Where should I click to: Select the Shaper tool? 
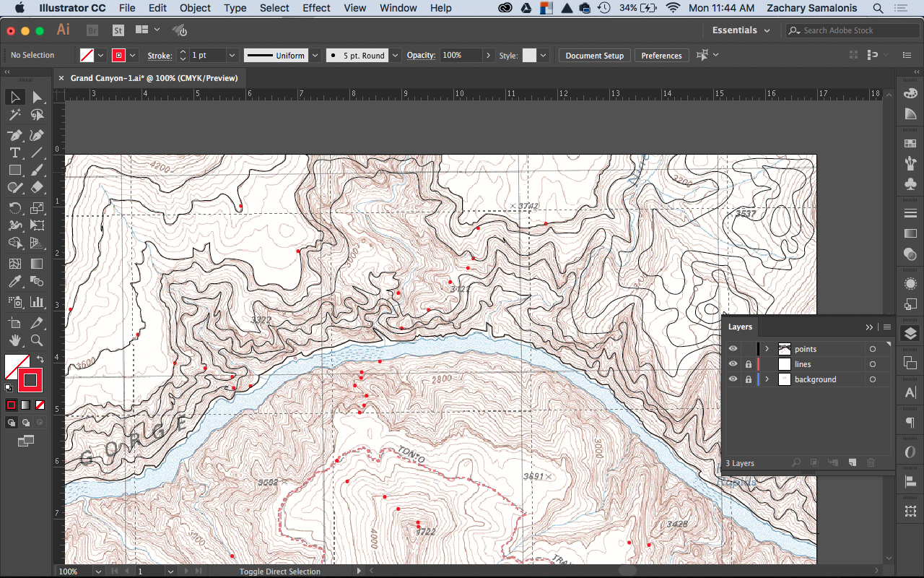pos(14,188)
